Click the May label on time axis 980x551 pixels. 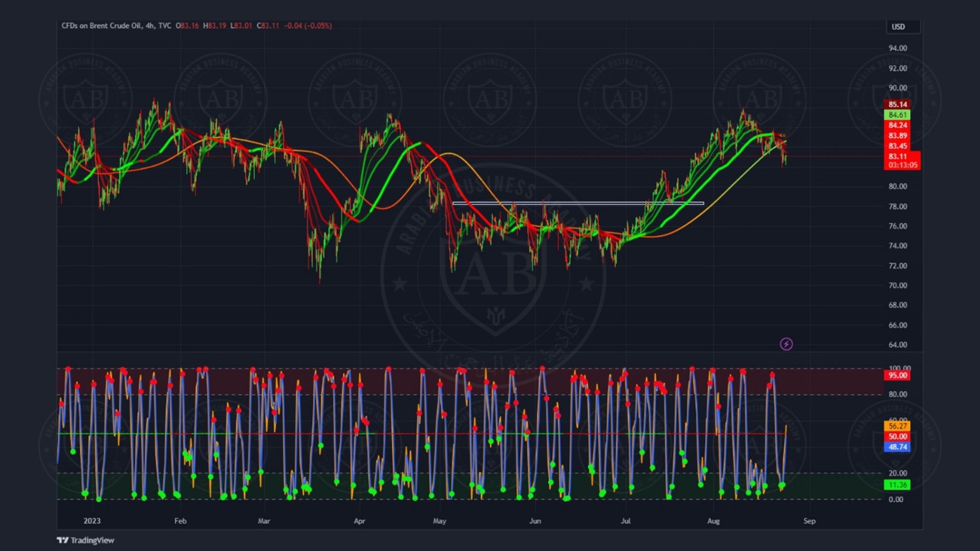pos(440,521)
